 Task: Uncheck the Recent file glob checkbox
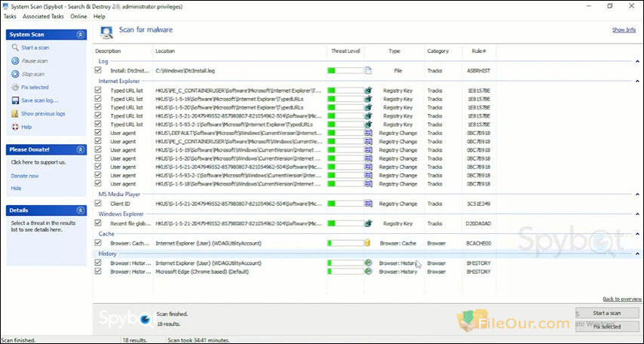pos(98,223)
